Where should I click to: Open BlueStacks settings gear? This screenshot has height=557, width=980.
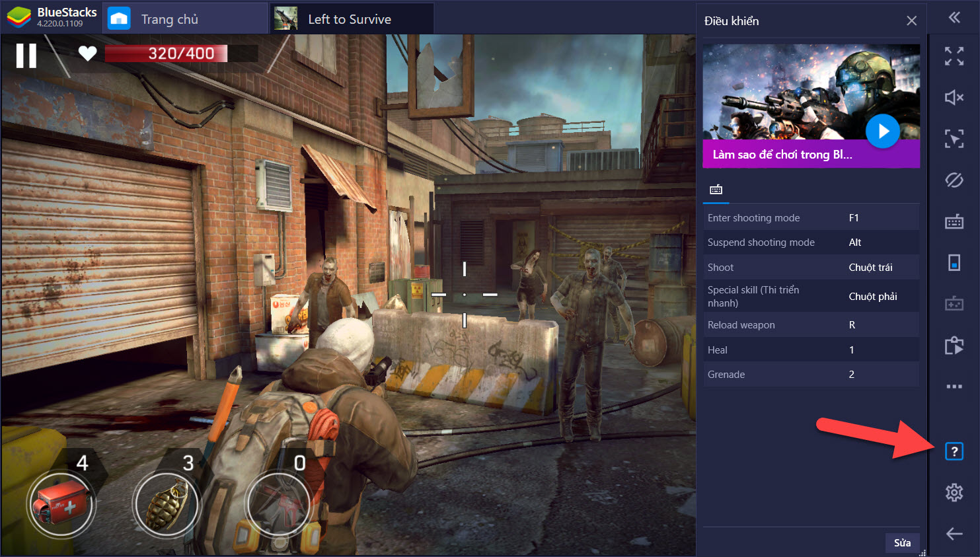click(x=954, y=492)
